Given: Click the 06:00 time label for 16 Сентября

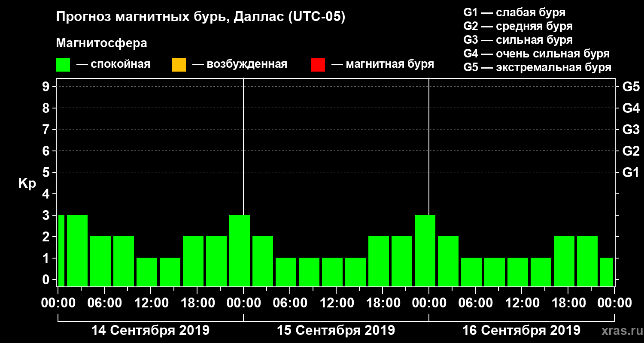Looking at the screenshot, I should (475, 303).
